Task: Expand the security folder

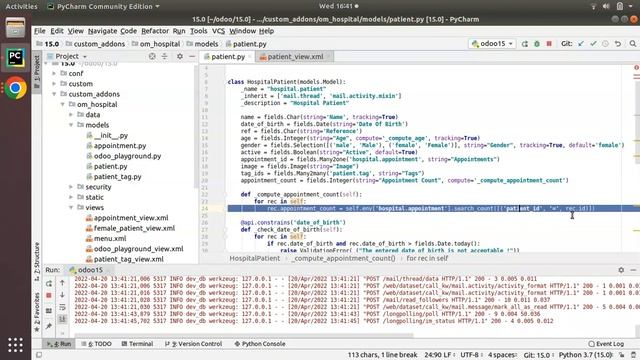Action: pos(71,187)
